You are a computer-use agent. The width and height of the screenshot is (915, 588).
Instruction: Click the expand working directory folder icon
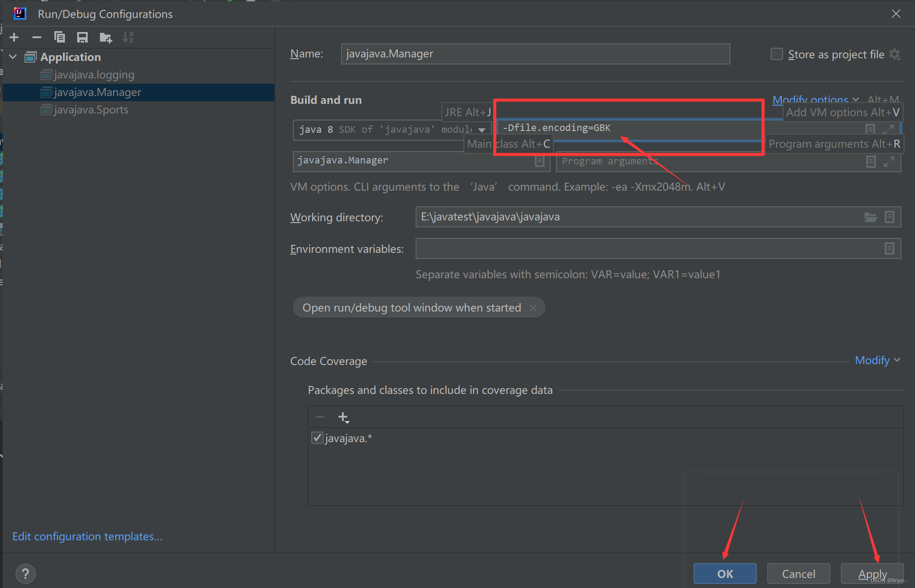871,217
